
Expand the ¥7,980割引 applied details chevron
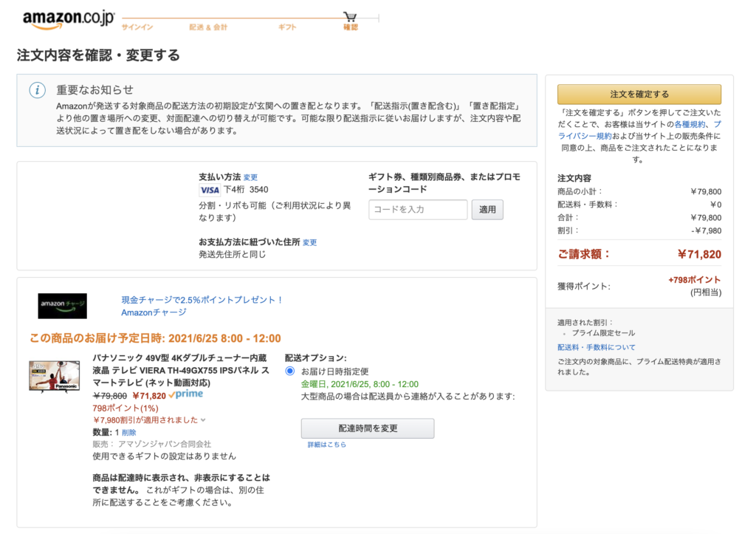(x=203, y=420)
